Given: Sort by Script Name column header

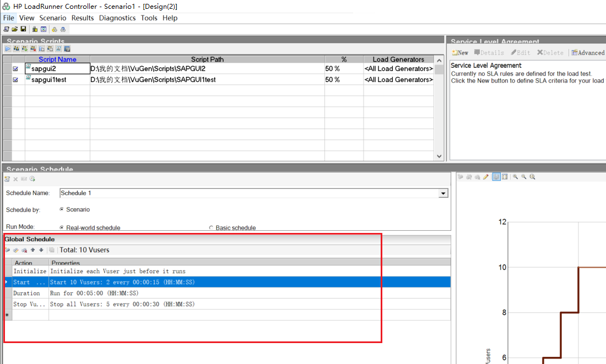Looking at the screenshot, I should [x=57, y=59].
